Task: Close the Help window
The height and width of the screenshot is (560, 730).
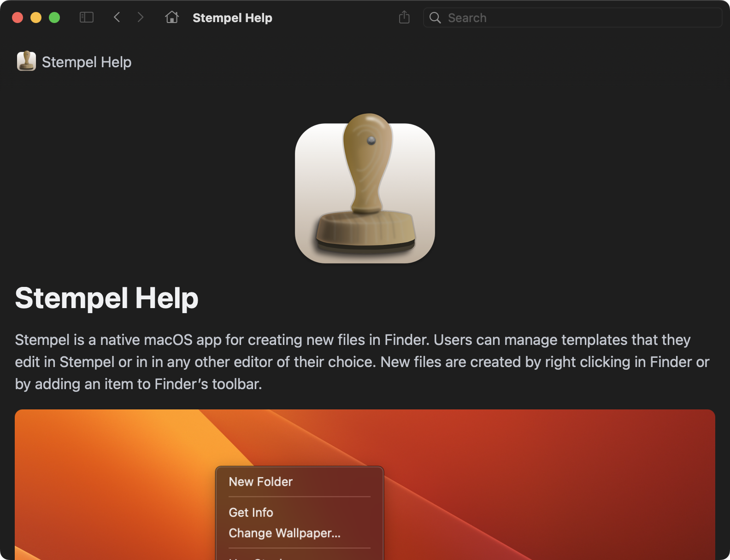Action: pos(18,17)
